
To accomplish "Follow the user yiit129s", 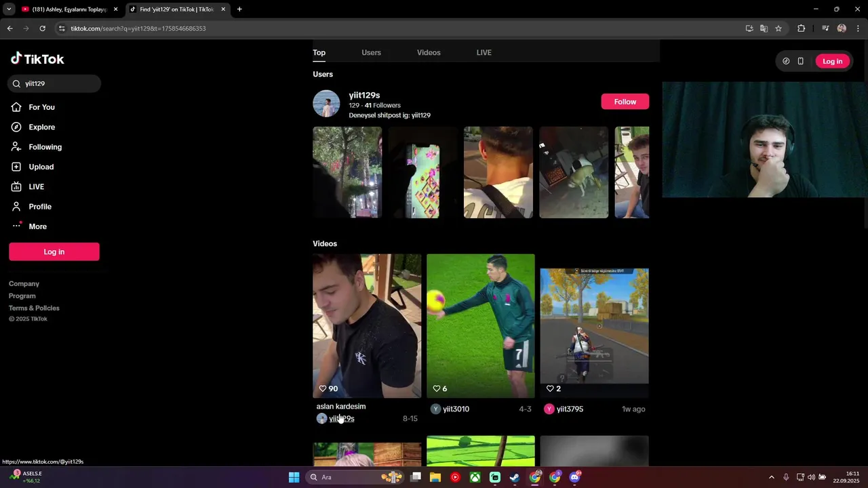I will (625, 102).
